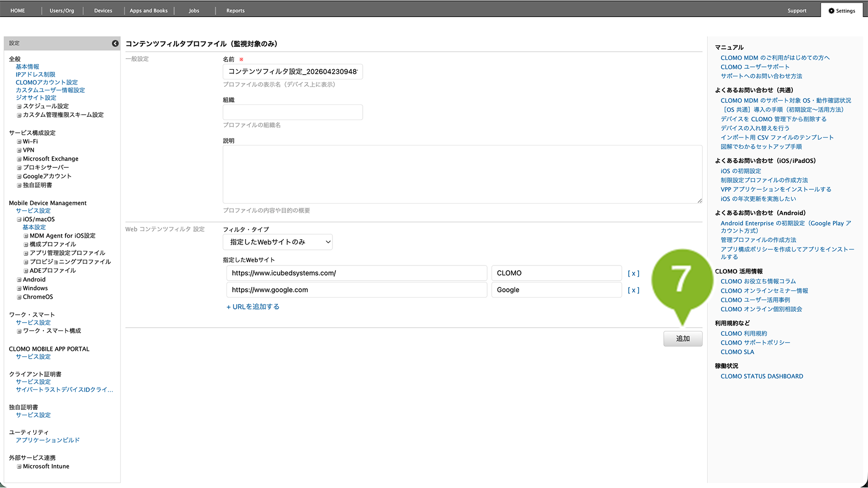Expand the Wi-Fi tree node
868x488 pixels.
point(19,142)
